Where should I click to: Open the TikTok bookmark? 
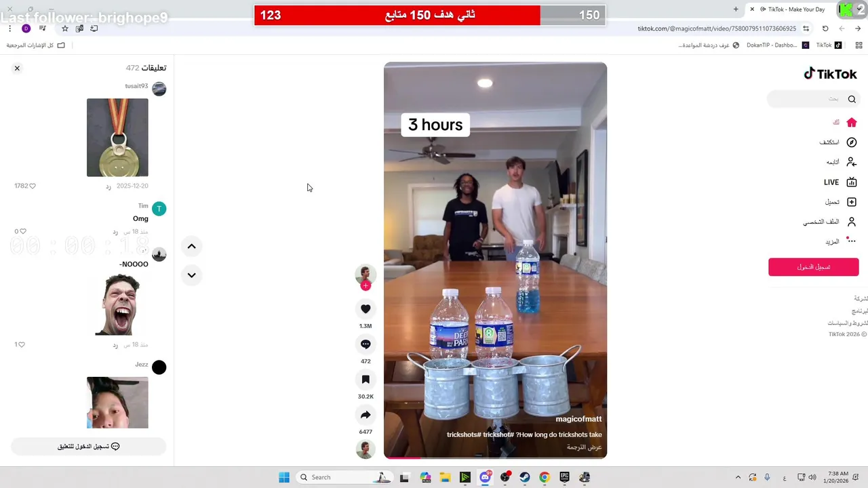click(x=829, y=45)
